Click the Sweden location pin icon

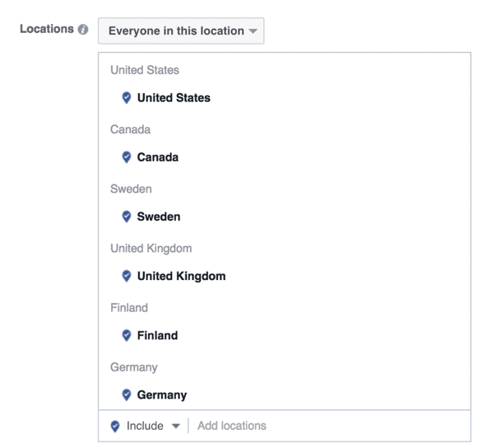tap(126, 217)
